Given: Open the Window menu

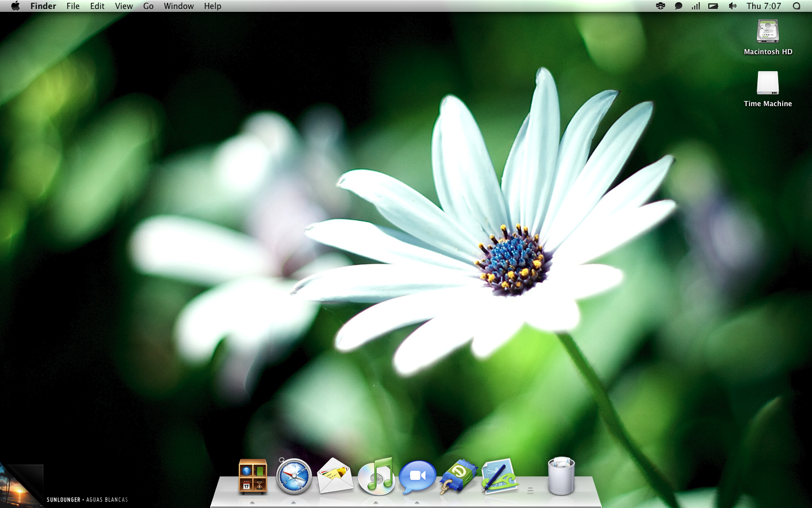Looking at the screenshot, I should (x=179, y=6).
